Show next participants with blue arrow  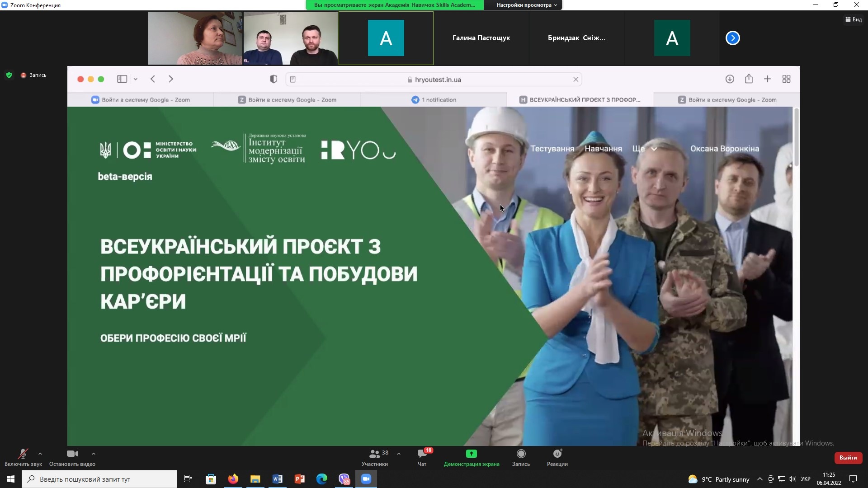pos(732,38)
